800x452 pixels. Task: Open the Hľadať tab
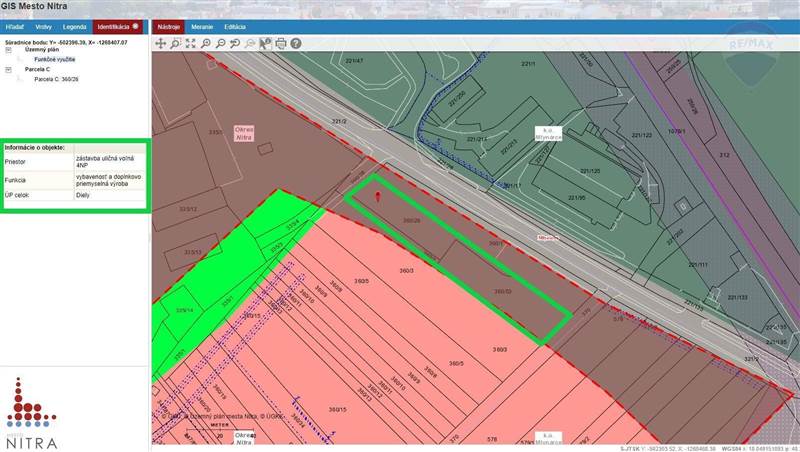pos(15,27)
